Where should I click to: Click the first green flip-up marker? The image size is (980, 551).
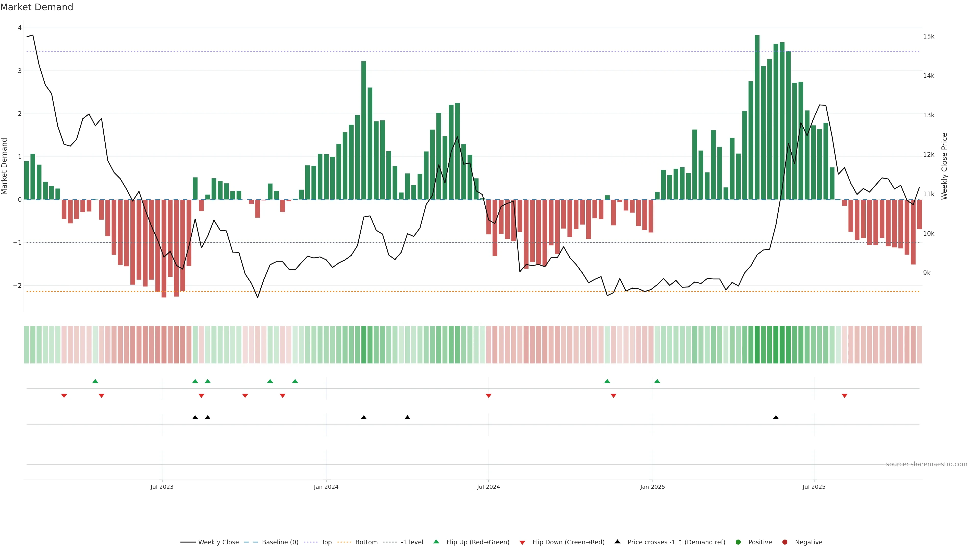95,381
